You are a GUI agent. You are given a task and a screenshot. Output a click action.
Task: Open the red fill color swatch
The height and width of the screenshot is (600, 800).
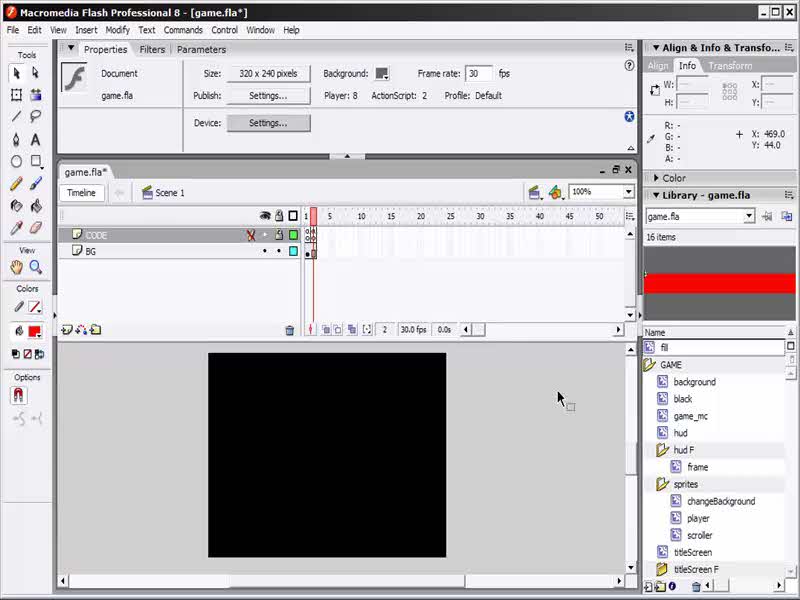click(34, 332)
